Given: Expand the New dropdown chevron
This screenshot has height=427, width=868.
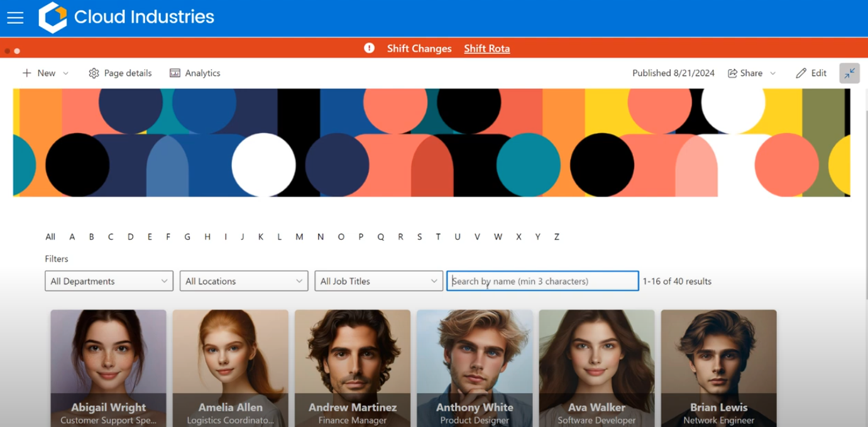Looking at the screenshot, I should (66, 73).
